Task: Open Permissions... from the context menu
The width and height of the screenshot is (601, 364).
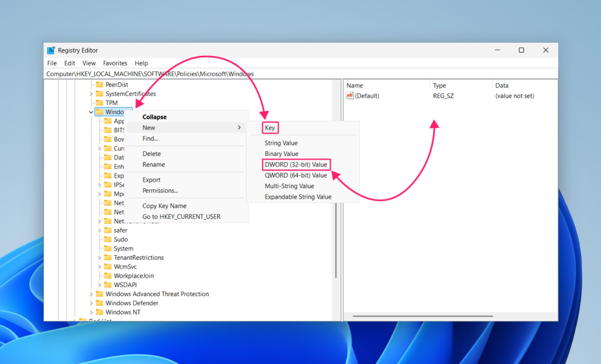Action: [187, 190]
